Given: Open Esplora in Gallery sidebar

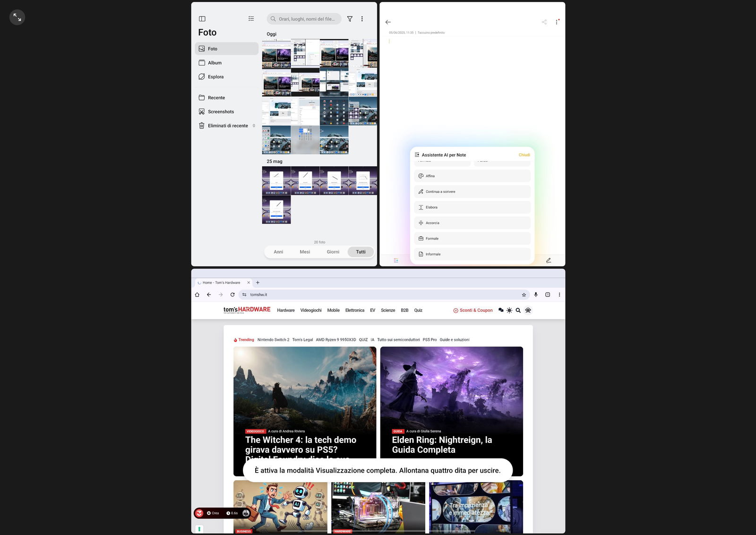Looking at the screenshot, I should 226,77.
